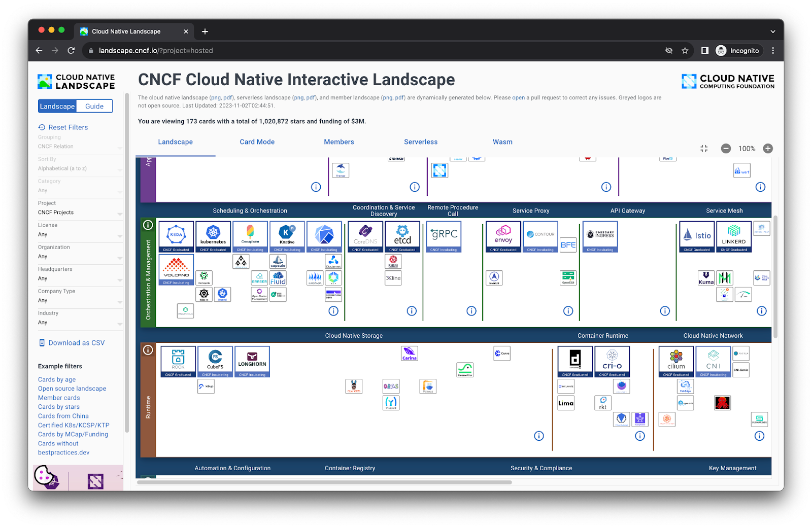
Task: Open the Sort By dropdown
Action: click(x=80, y=168)
